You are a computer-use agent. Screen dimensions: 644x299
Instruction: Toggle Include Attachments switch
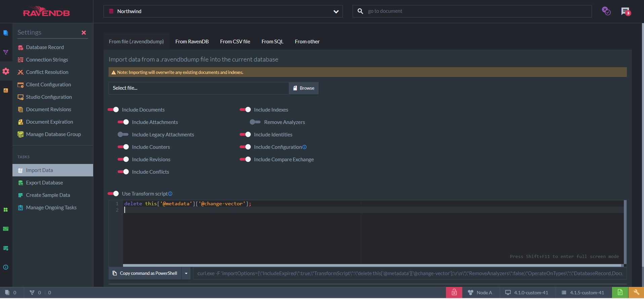(123, 122)
